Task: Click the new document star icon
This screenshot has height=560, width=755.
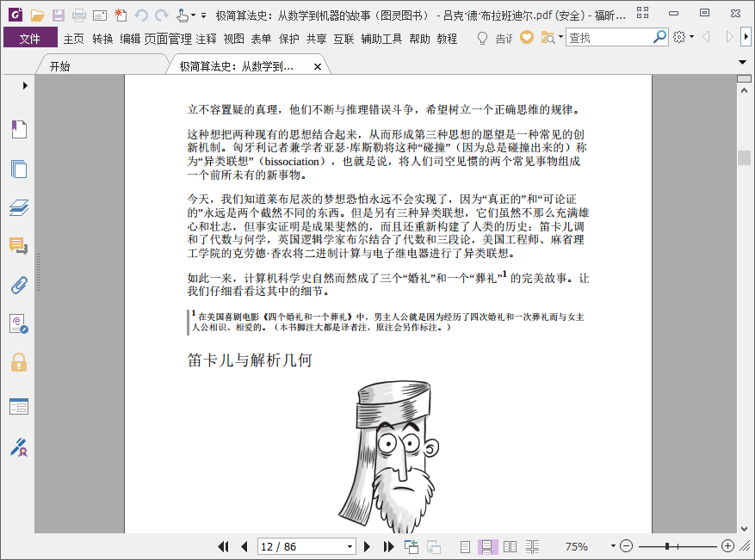Action: coord(121,15)
